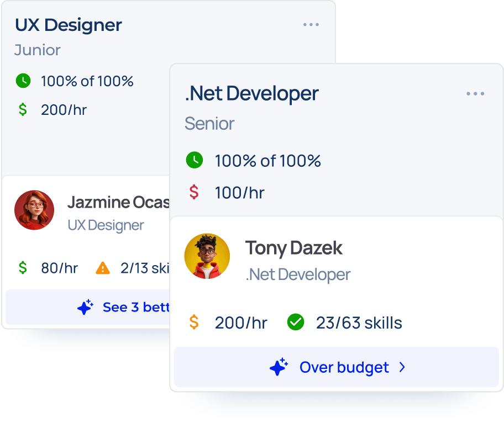Image resolution: width=504 pixels, height=423 pixels.
Task: Click the green clock icon on UX Designer card
Action: tap(23, 81)
